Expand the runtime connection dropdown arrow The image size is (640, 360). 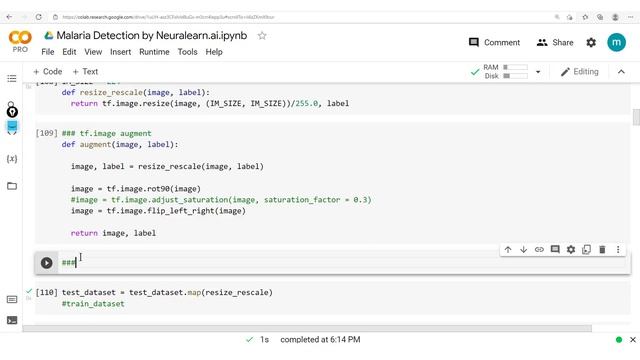tap(538, 72)
